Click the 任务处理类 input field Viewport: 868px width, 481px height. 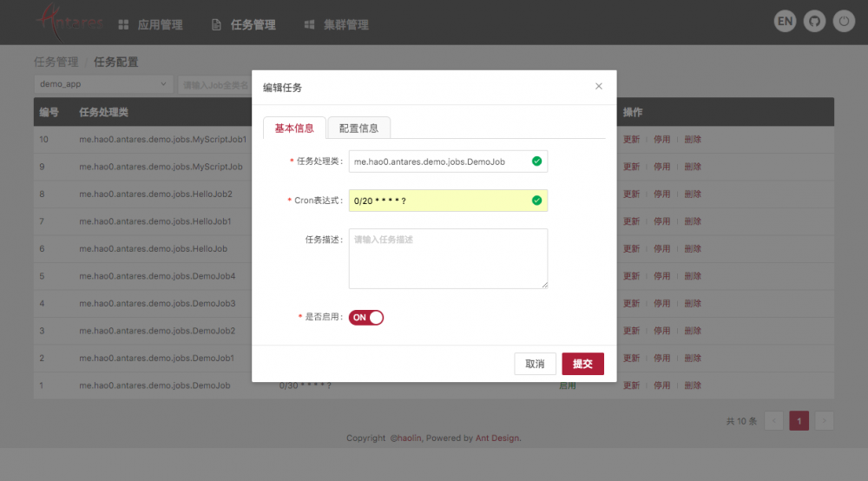coord(448,161)
